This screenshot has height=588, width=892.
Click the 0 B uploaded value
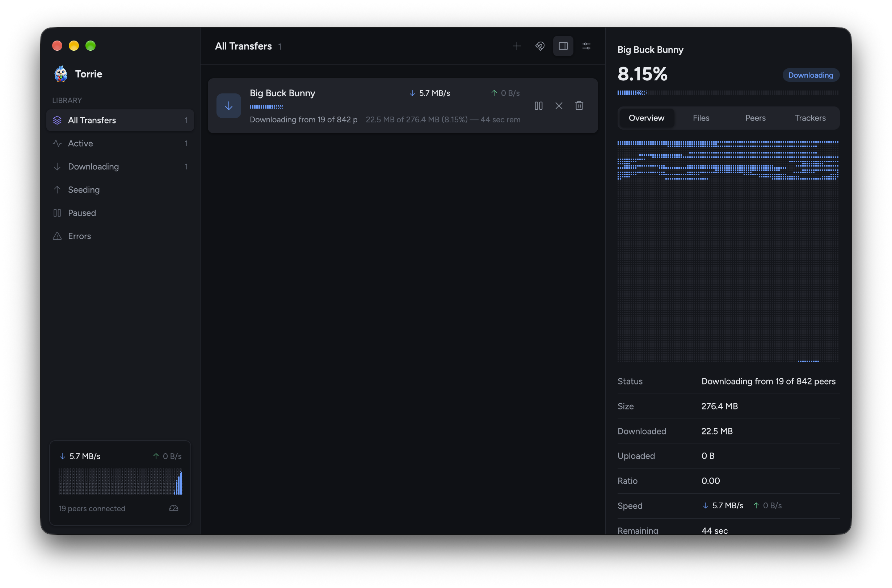pos(708,456)
